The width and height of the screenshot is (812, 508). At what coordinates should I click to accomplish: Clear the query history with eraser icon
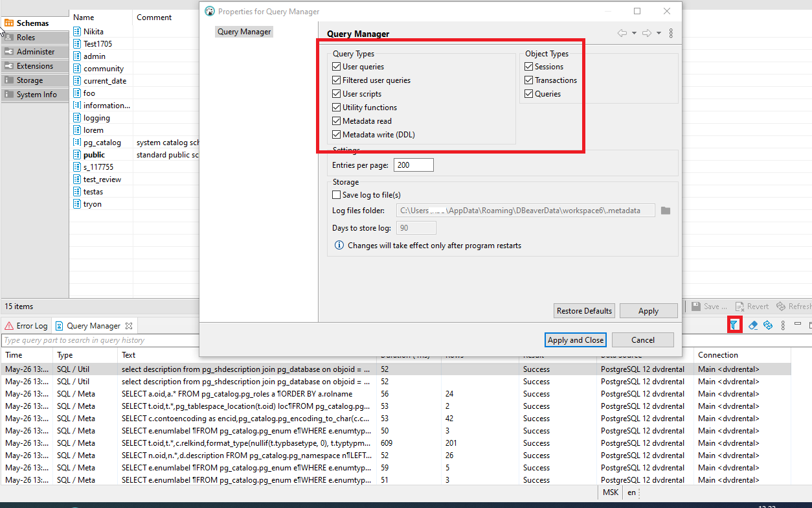coord(753,325)
